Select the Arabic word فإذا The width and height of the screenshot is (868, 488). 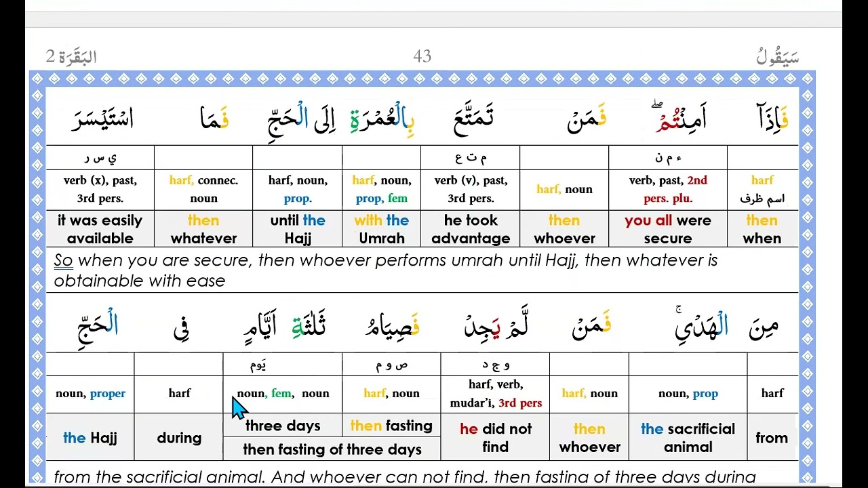click(772, 118)
